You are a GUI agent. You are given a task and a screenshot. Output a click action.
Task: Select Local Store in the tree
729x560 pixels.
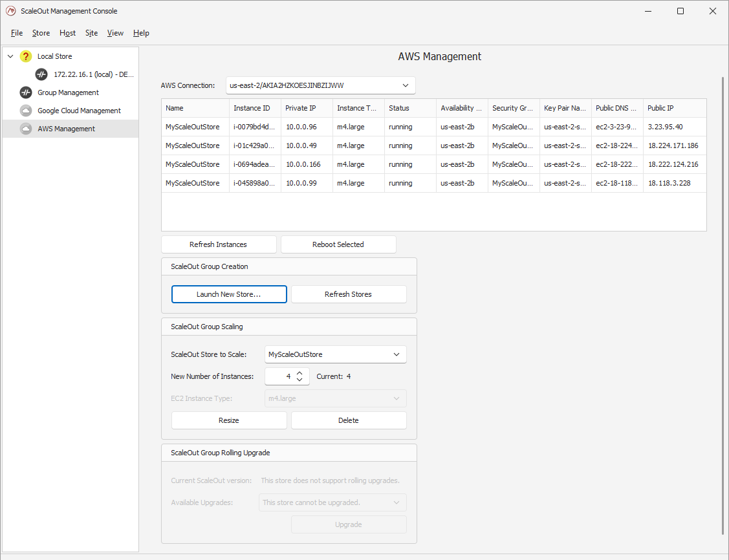click(55, 56)
